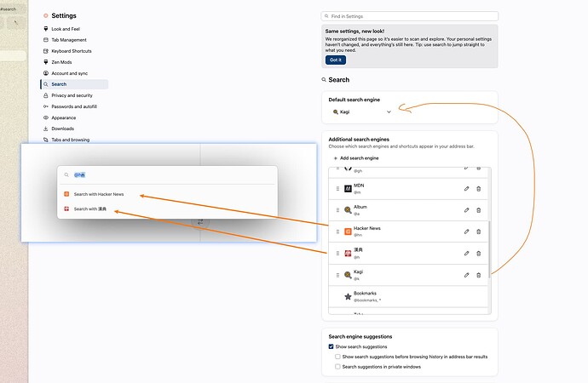Screen dimensions: 588x383
Task: Select Search in the settings sidebar
Action: (x=74, y=84)
